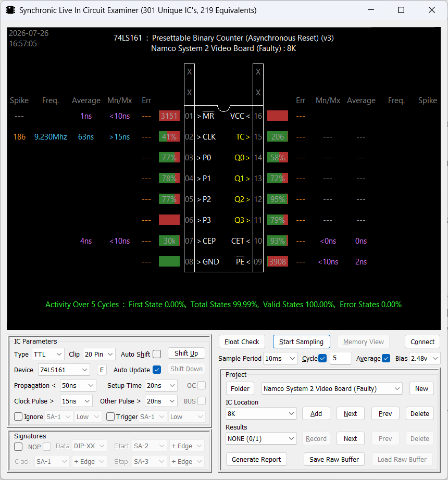
Task: Expand the Sample Period 10ms dropdown
Action: point(280,358)
